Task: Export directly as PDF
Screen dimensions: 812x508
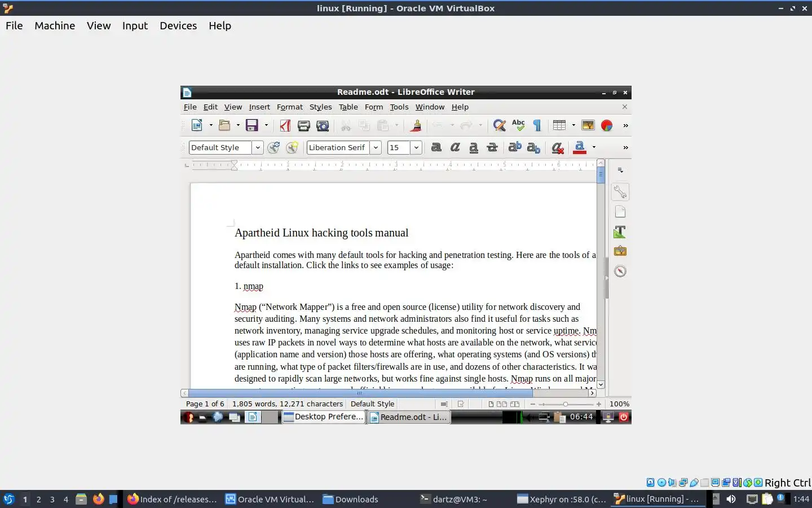Action: point(285,125)
